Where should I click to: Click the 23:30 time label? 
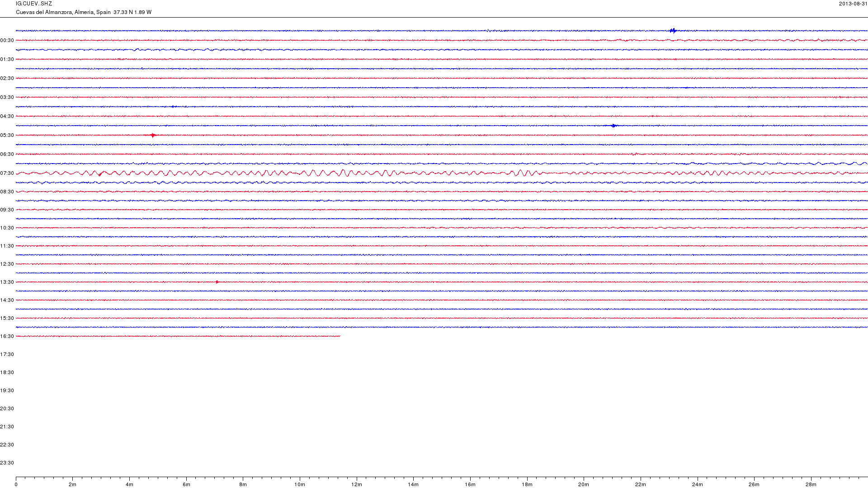tap(7, 463)
